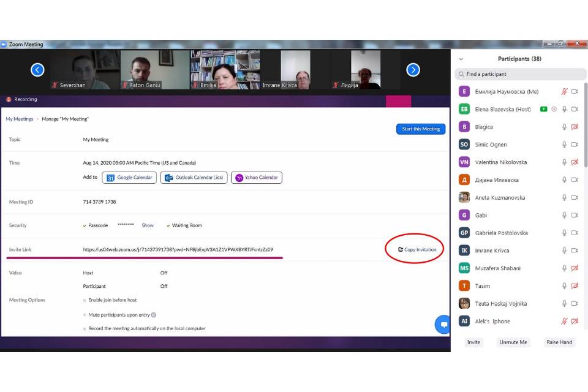Image resolution: width=588 pixels, height=392 pixels.
Task: Show the hidden passcode
Action: tap(148, 225)
